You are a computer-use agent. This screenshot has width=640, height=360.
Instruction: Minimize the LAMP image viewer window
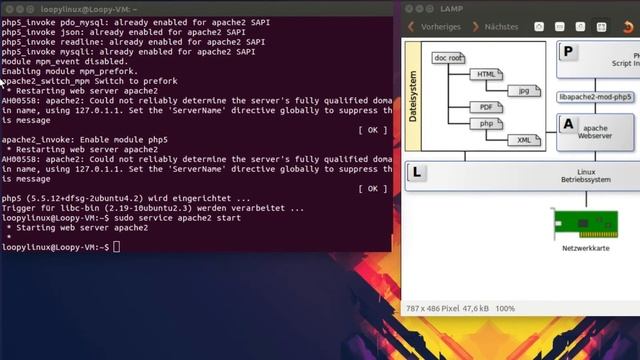coord(419,9)
